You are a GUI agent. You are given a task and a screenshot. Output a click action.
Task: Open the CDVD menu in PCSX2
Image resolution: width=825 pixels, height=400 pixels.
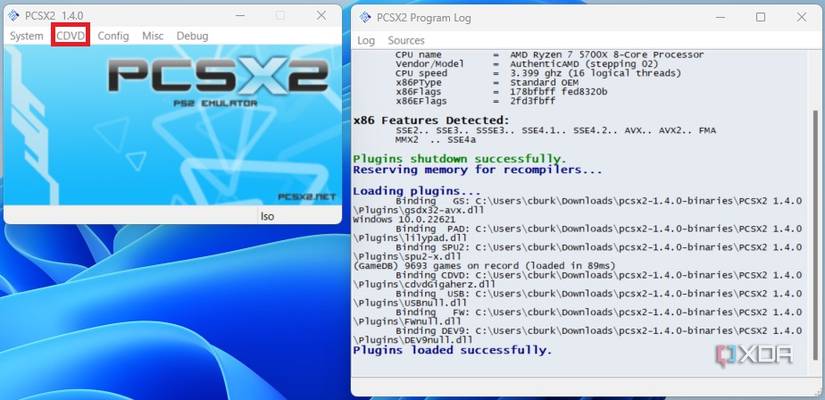71,36
